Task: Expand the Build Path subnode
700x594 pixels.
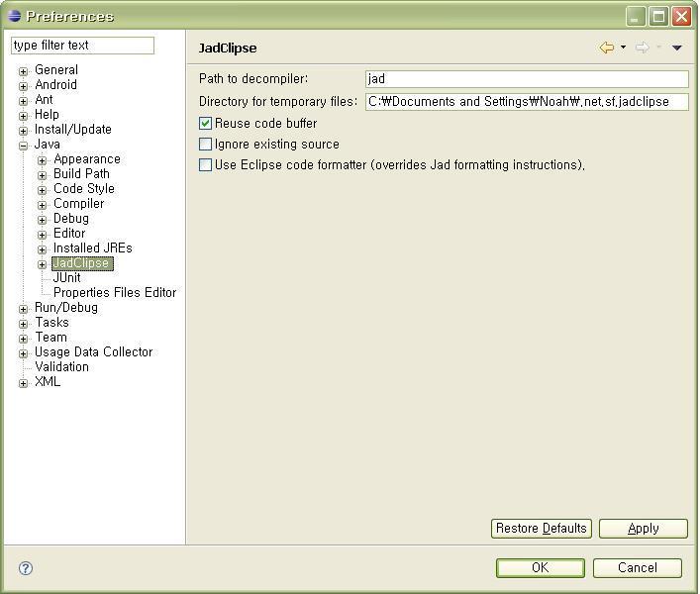Action: [x=42, y=175]
